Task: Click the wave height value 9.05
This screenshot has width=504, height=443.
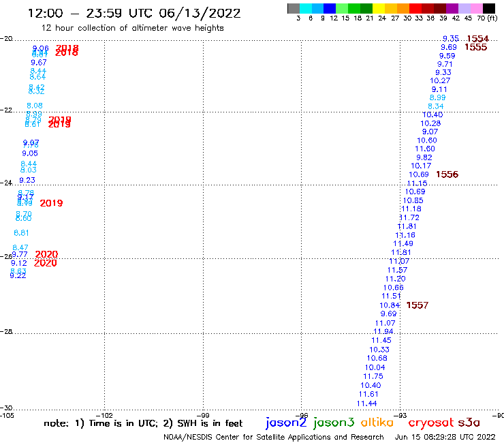Action: pyautogui.click(x=30, y=153)
